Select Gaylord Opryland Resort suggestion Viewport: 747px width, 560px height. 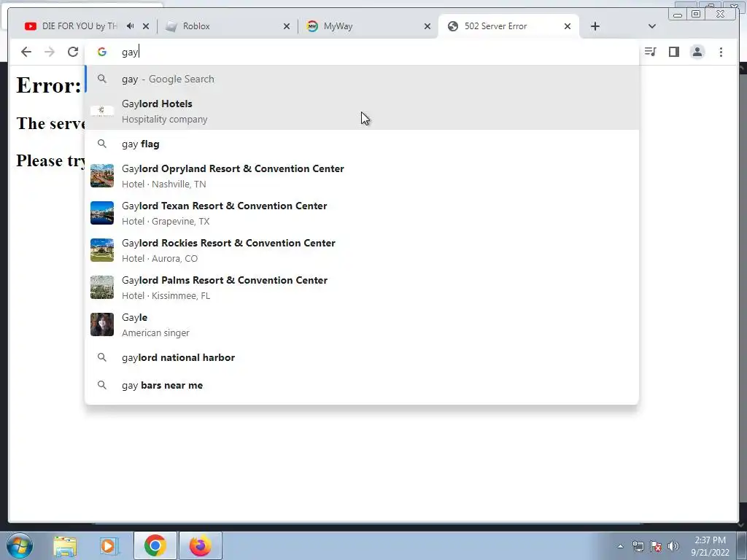362,176
